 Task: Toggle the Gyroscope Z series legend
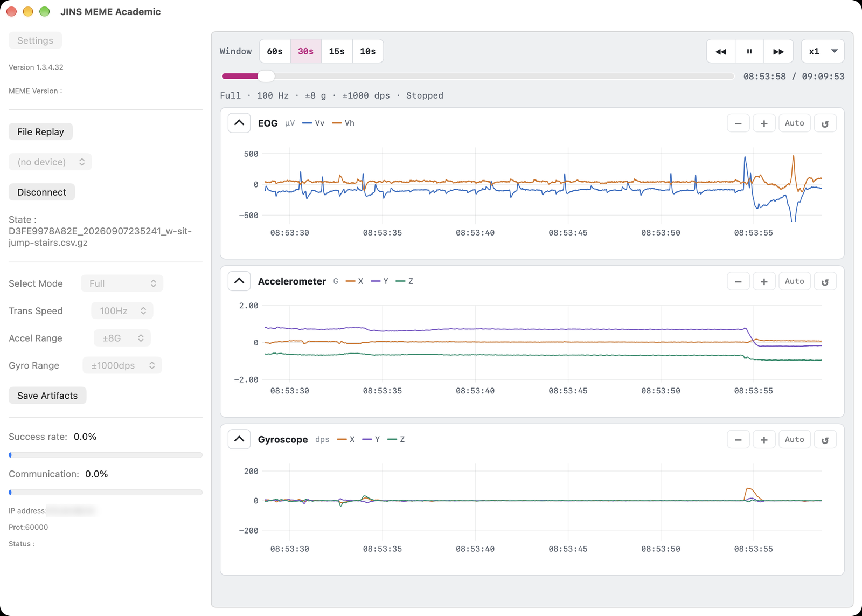point(396,439)
